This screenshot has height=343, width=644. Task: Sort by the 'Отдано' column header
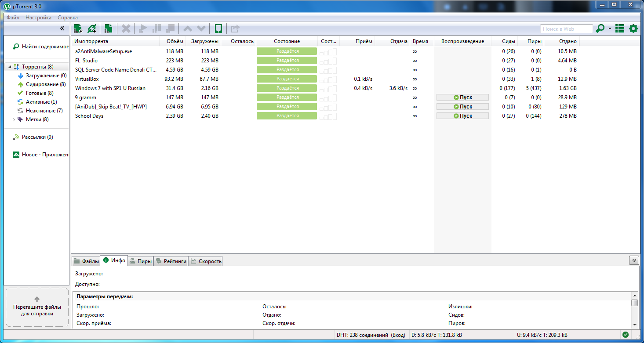coord(562,41)
